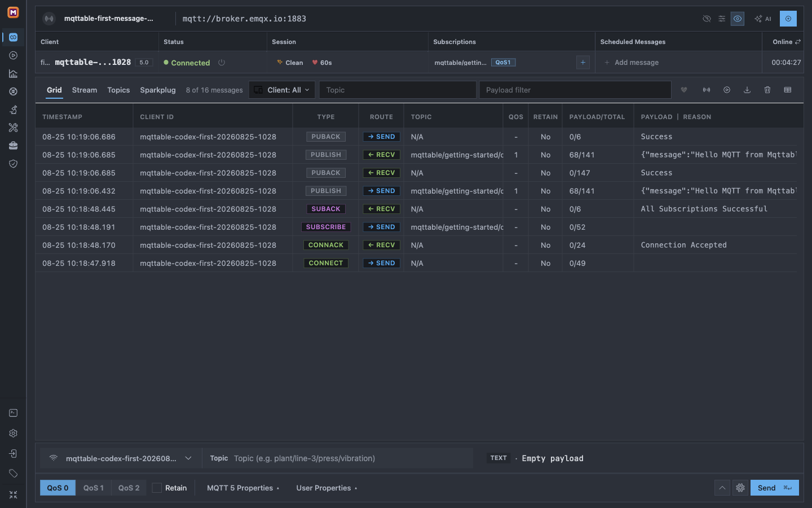Click the disconnect power icon beside Connected
This screenshot has height=508, width=812.
[x=222, y=63]
